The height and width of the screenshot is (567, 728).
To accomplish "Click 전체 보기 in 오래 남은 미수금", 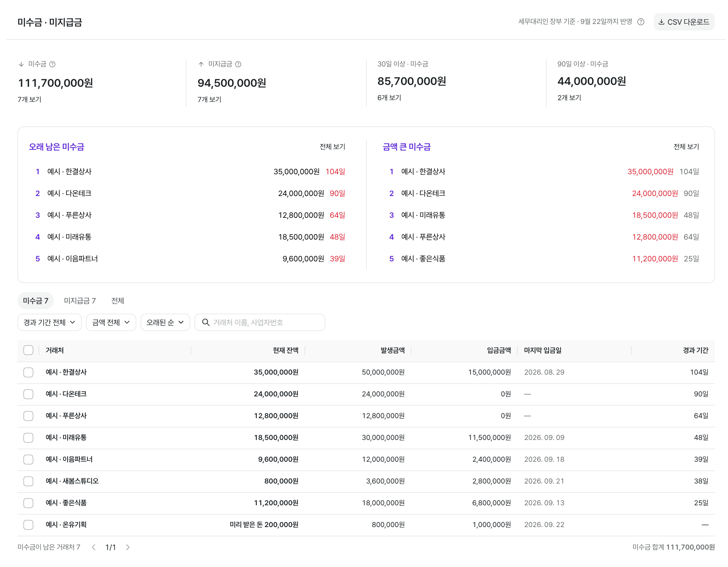I will [332, 147].
